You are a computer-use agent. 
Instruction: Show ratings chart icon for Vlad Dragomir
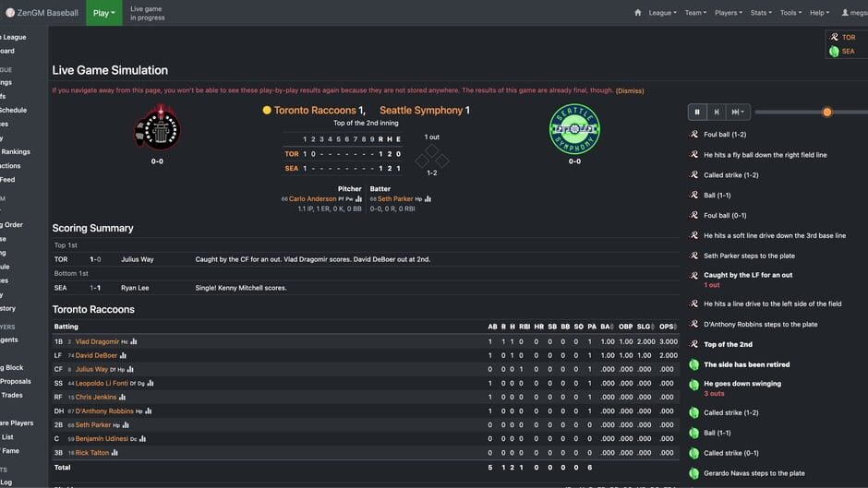coord(134,341)
